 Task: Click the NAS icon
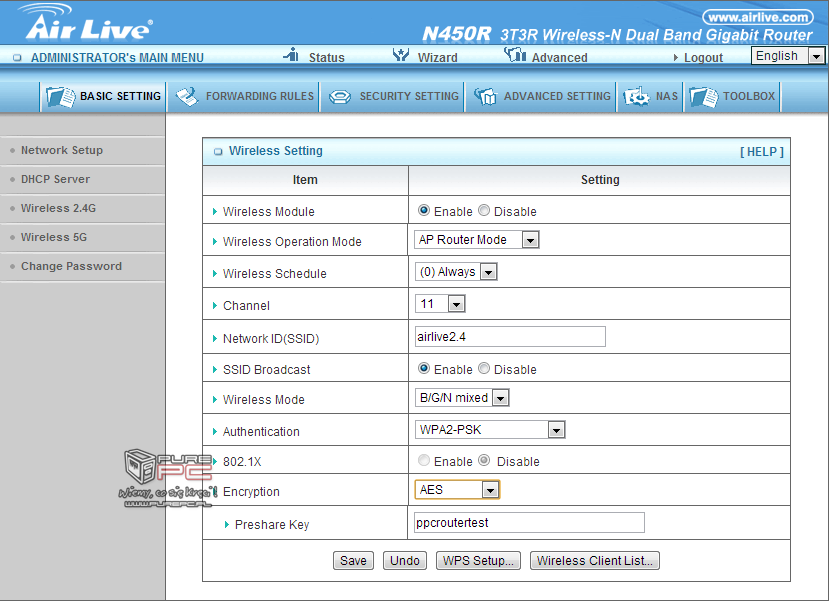pyautogui.click(x=636, y=97)
